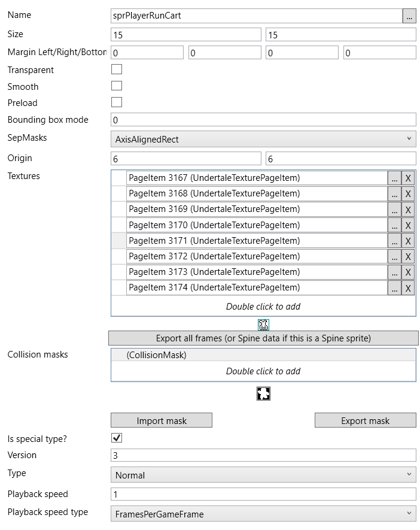Open the Name field's browse '...' button

pyautogui.click(x=409, y=16)
